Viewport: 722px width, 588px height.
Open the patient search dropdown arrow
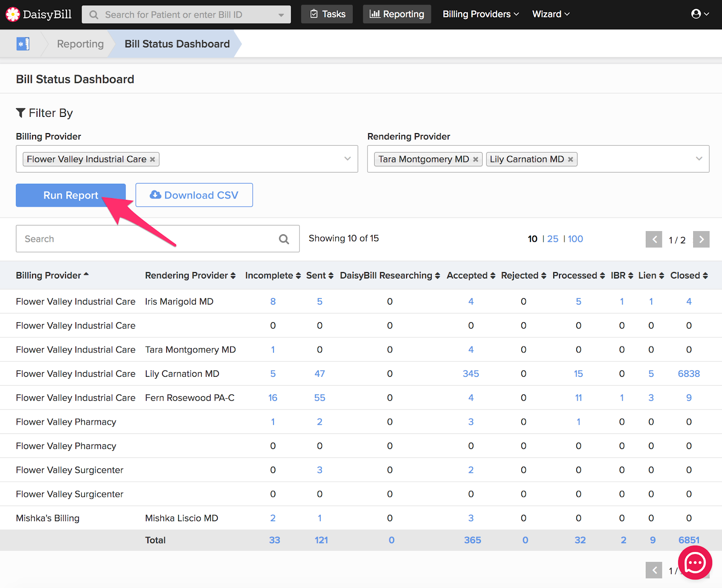click(281, 15)
